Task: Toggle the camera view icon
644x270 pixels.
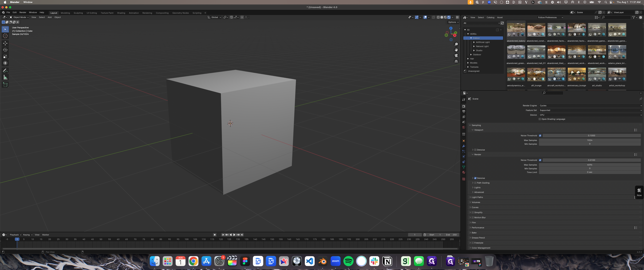Action: pyautogui.click(x=456, y=56)
